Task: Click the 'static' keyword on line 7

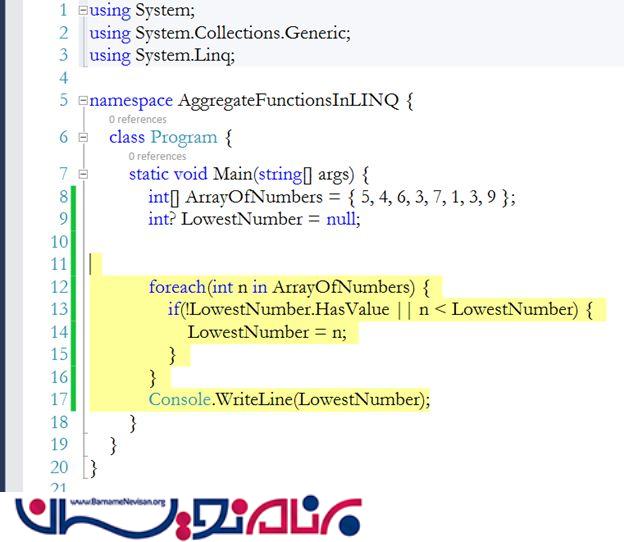Action: 149,174
